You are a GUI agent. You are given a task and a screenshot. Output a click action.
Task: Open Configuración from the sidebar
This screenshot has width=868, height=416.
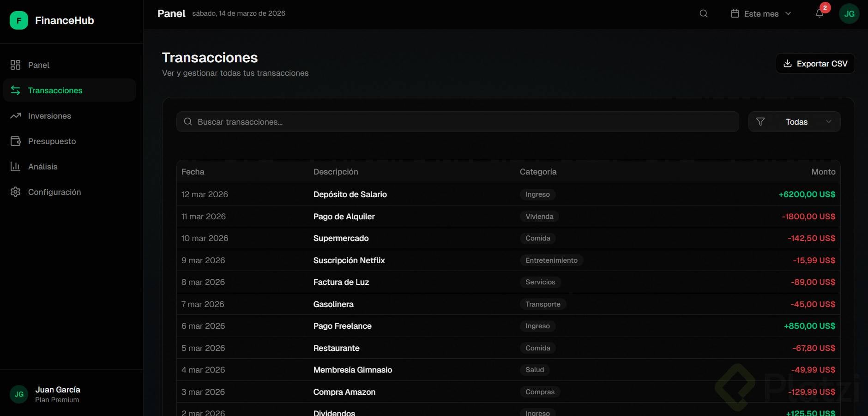(70, 192)
